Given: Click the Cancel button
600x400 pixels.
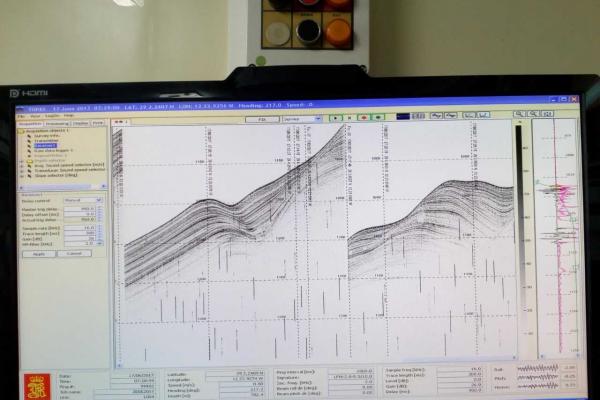Looking at the screenshot, I should point(74,253).
